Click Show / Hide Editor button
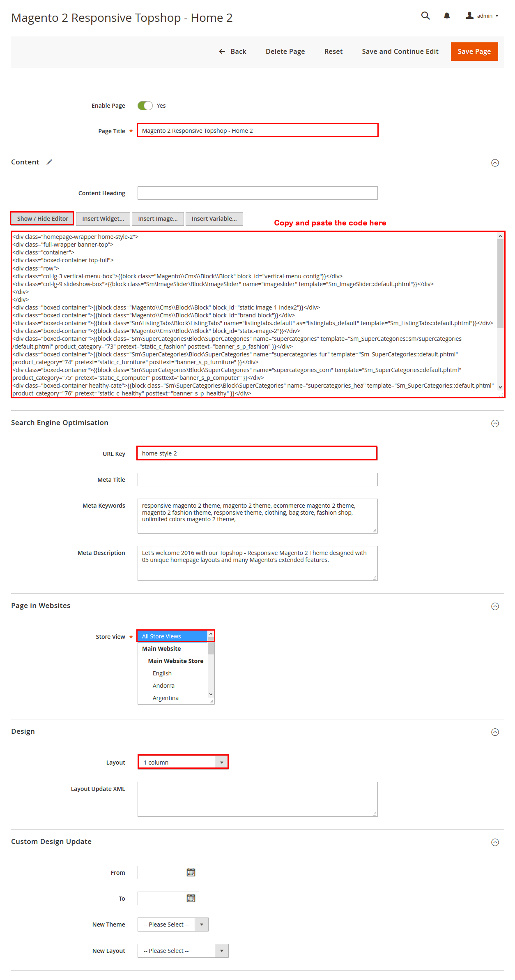Image resolution: width=515 pixels, height=980 pixels. 42,219
